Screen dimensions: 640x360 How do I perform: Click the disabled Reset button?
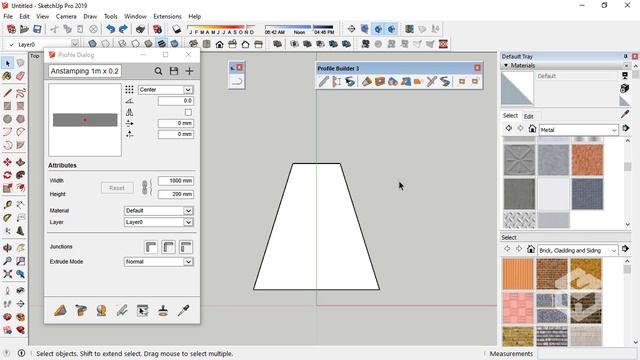coord(117,188)
